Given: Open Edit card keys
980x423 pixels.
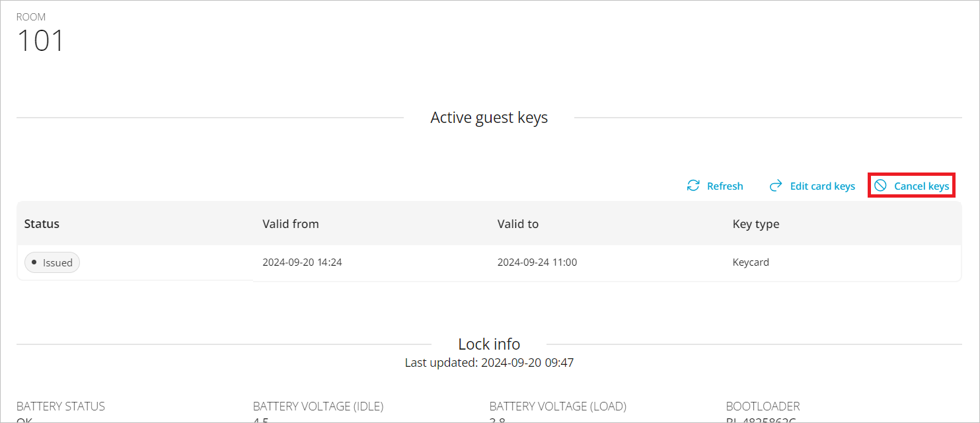Looking at the screenshot, I should (822, 186).
